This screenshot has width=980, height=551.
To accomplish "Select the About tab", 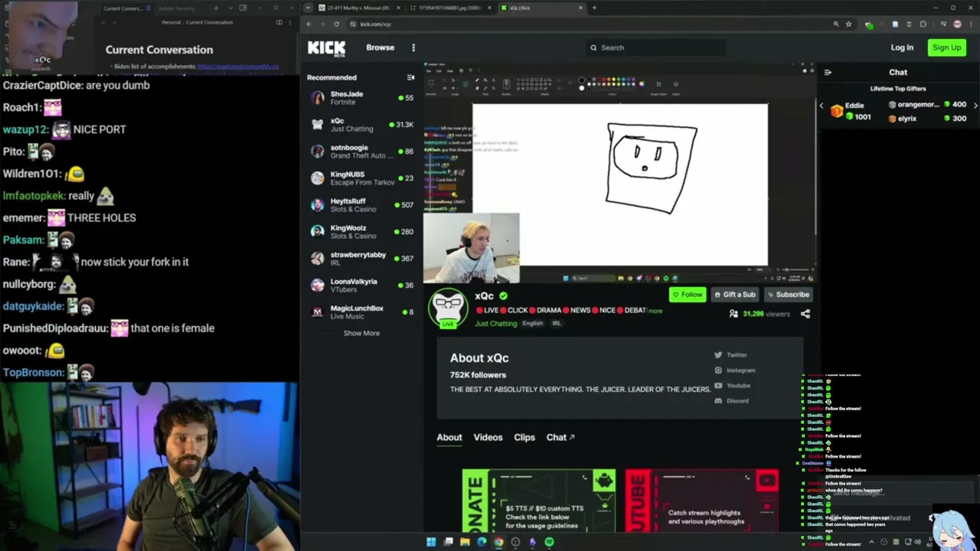I will (449, 438).
